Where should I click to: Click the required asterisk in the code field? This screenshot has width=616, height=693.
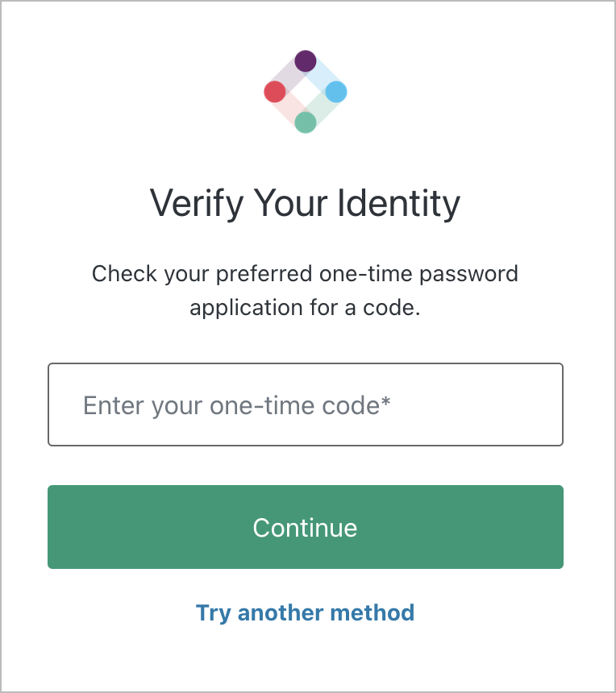click(x=386, y=401)
